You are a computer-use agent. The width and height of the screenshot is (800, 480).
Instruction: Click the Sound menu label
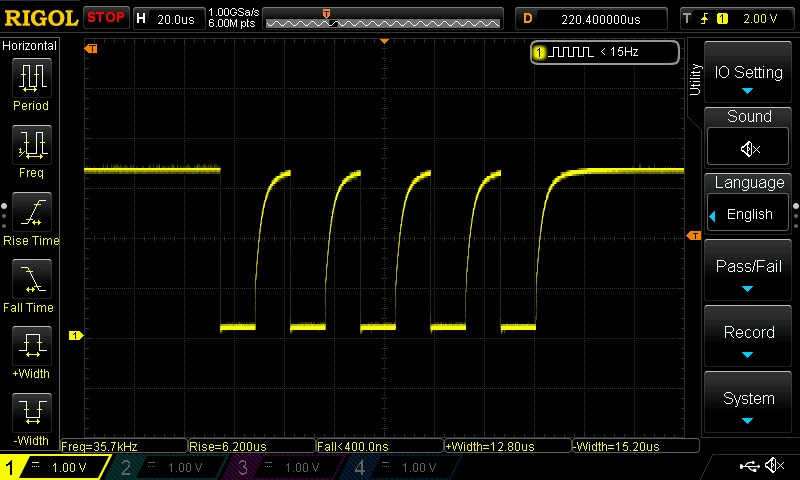pos(749,117)
